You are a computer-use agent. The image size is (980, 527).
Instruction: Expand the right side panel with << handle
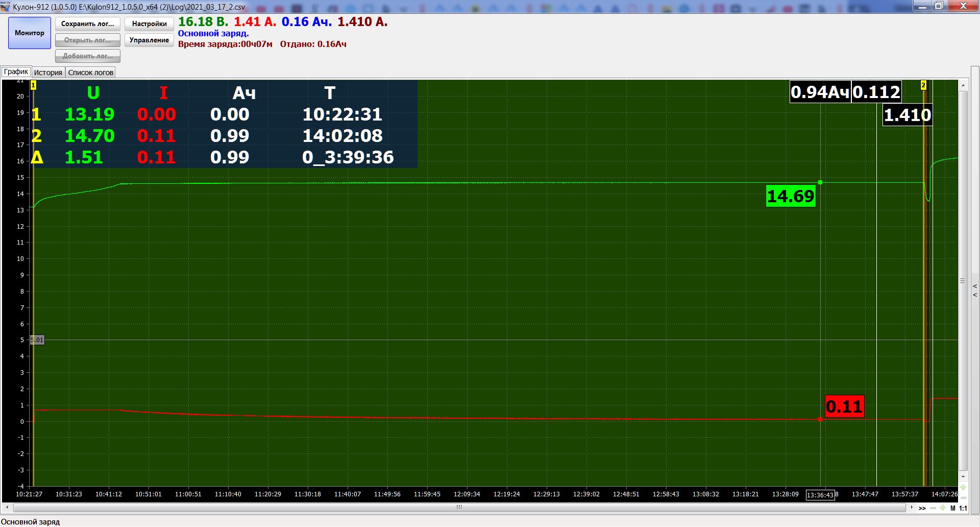point(975,290)
